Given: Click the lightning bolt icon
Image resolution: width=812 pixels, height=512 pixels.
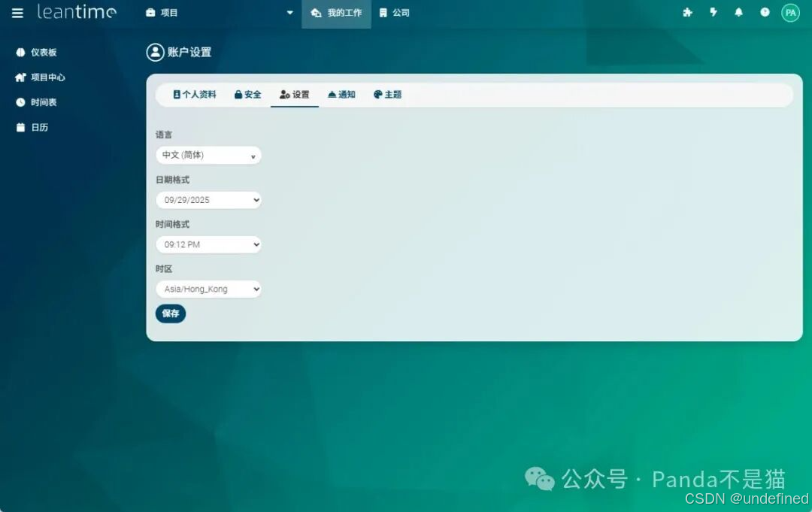Looking at the screenshot, I should pos(714,12).
